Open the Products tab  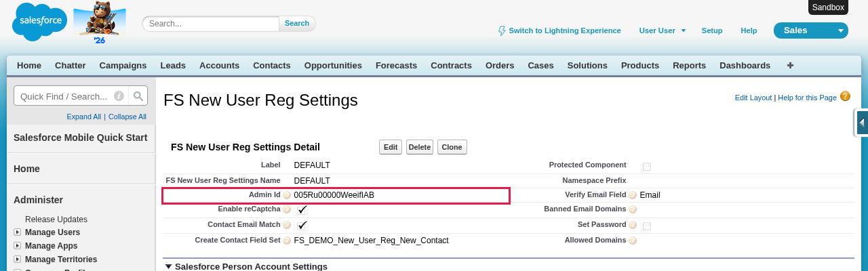pyautogui.click(x=640, y=66)
